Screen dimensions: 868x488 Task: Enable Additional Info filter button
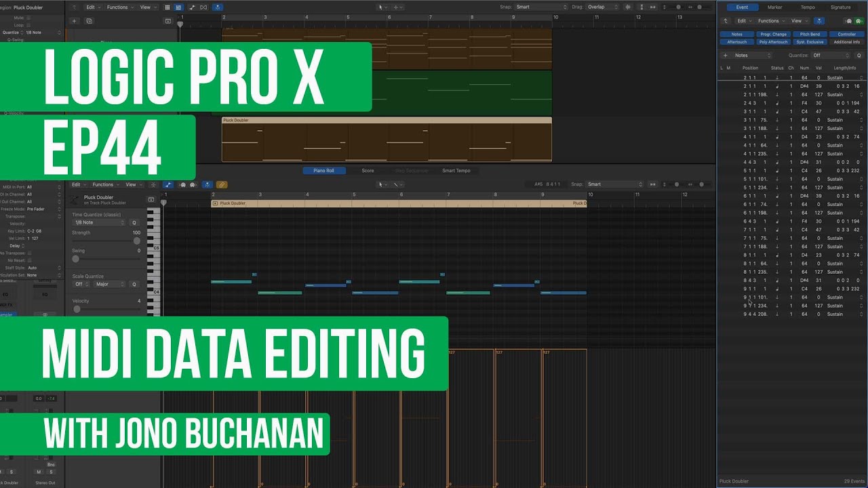[846, 42]
